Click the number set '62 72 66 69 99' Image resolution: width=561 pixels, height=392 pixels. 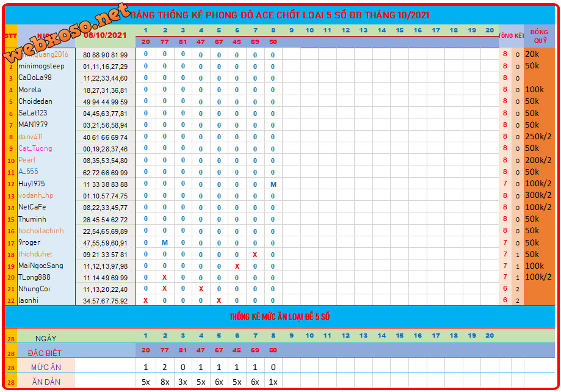tap(105, 173)
